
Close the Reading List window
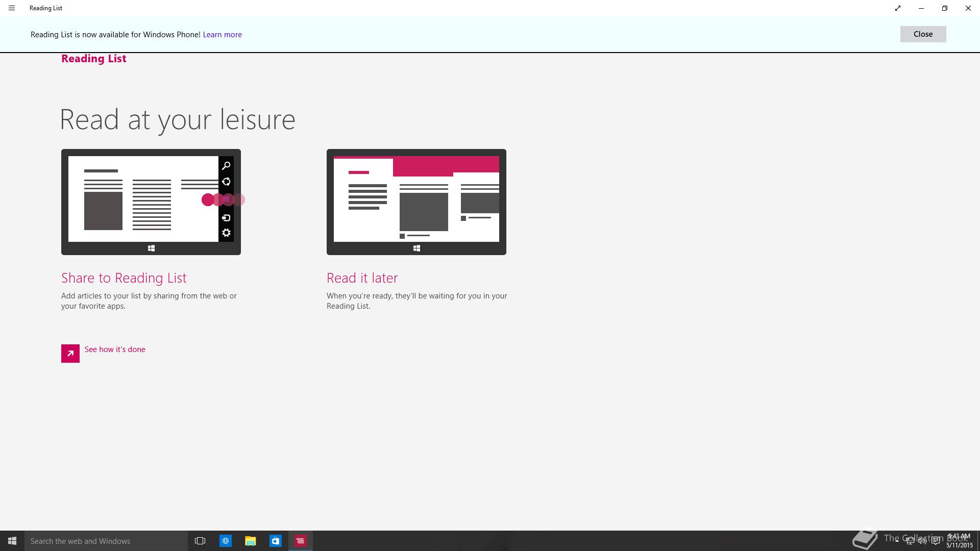[968, 8]
